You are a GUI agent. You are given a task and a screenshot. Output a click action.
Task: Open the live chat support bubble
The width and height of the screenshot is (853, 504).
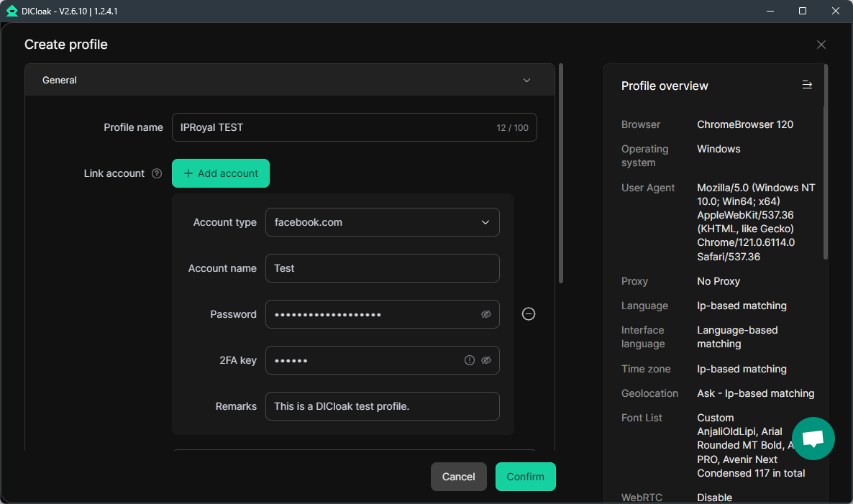[813, 438]
